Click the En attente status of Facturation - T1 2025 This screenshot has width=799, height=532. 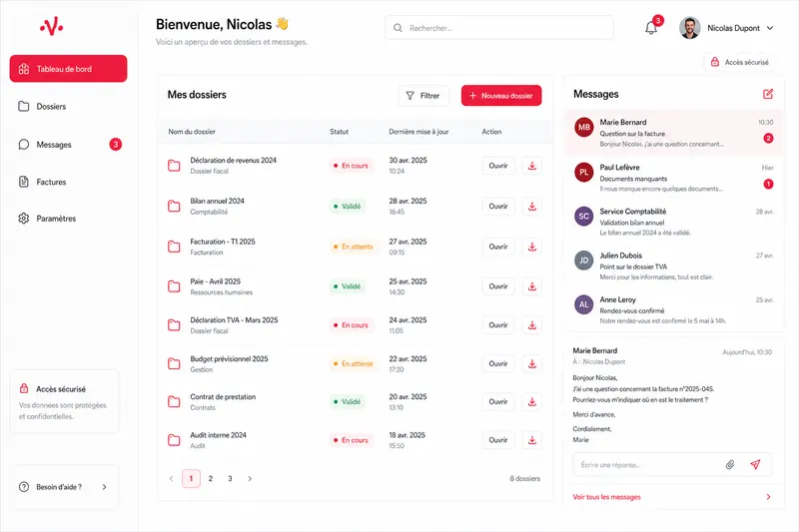354,247
